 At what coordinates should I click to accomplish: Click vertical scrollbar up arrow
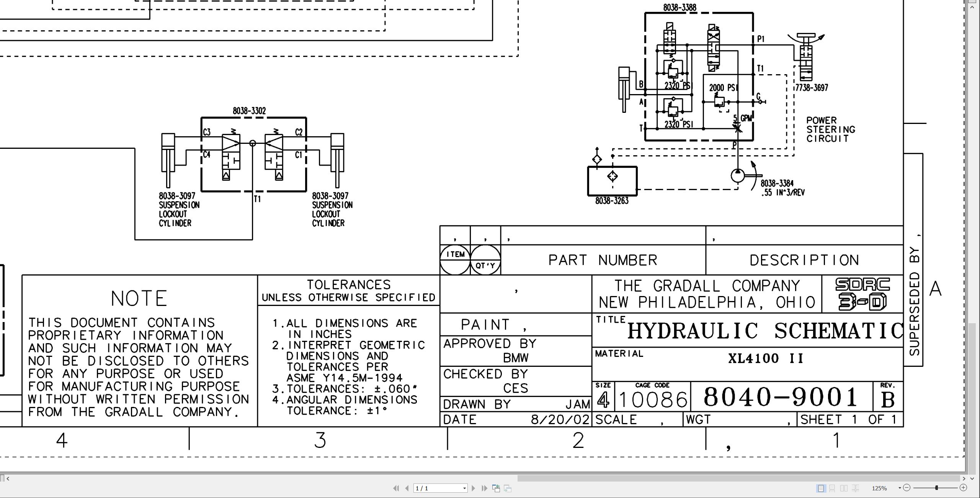click(972, 7)
